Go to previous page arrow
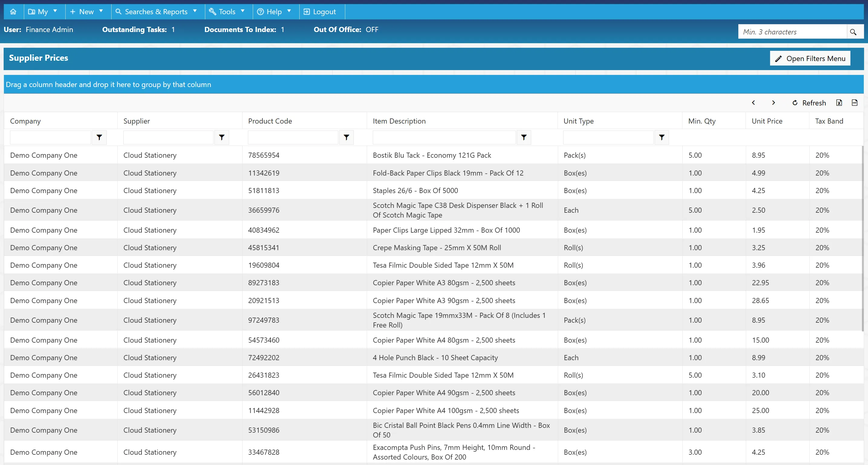Image resolution: width=868 pixels, height=465 pixels. (753, 103)
